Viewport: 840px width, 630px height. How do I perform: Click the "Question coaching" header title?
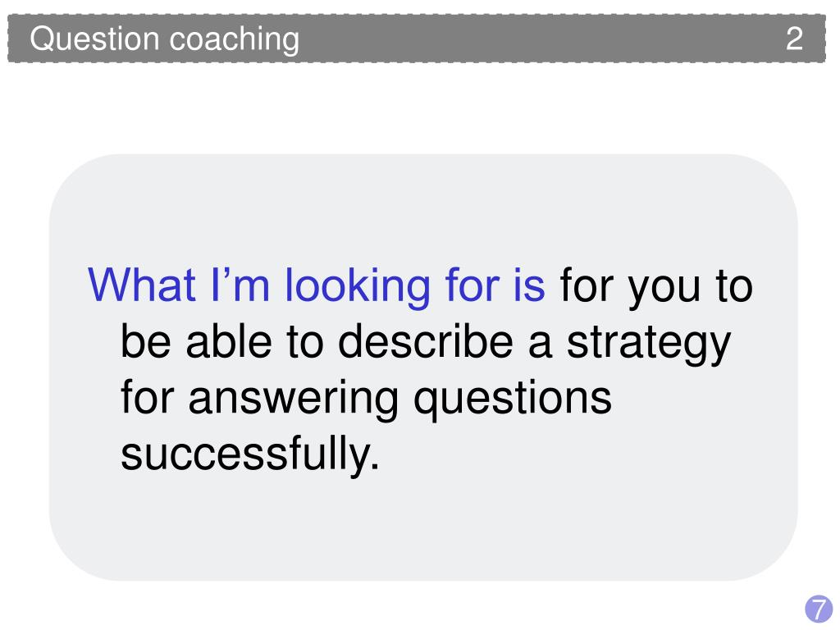pos(164,39)
